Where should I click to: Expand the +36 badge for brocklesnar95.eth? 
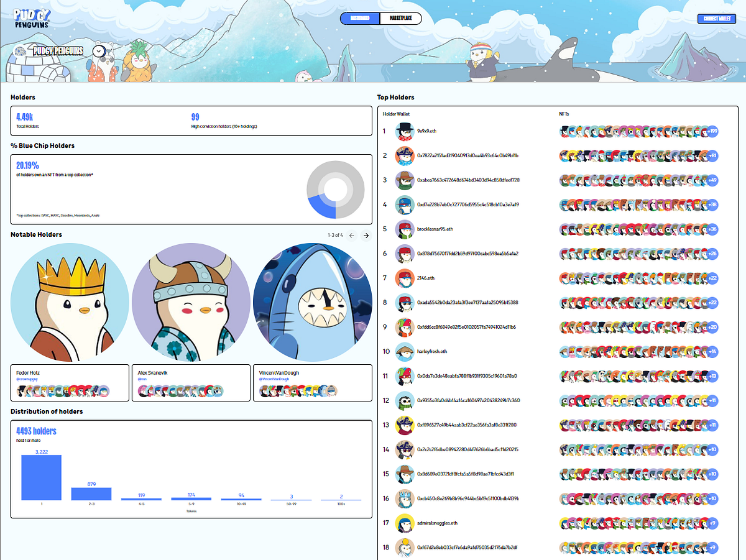[x=712, y=229]
